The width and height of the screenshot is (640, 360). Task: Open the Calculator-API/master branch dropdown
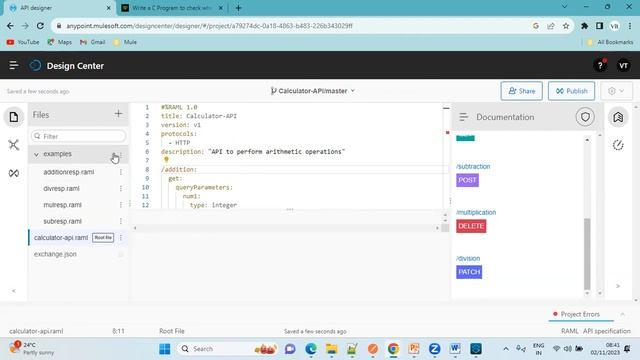coord(313,91)
